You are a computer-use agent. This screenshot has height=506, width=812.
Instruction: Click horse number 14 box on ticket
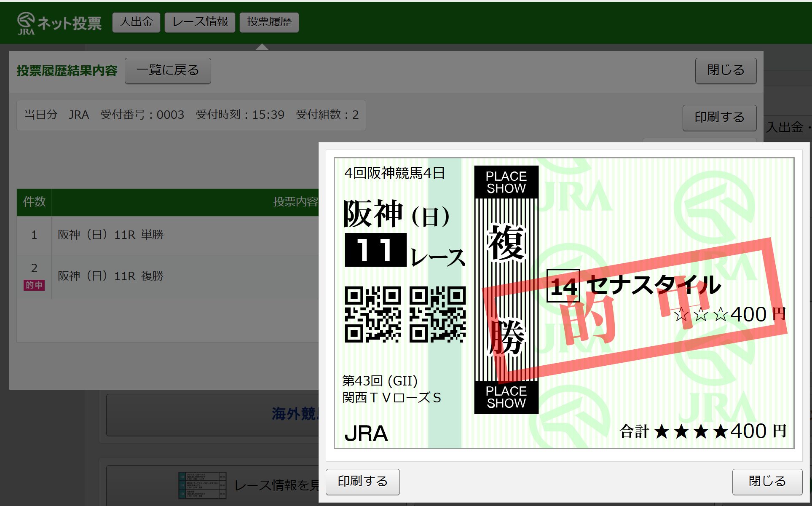563,286
